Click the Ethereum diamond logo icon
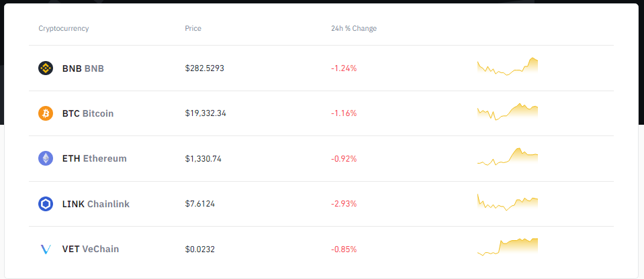The width and height of the screenshot is (644, 279). pyautogui.click(x=46, y=158)
